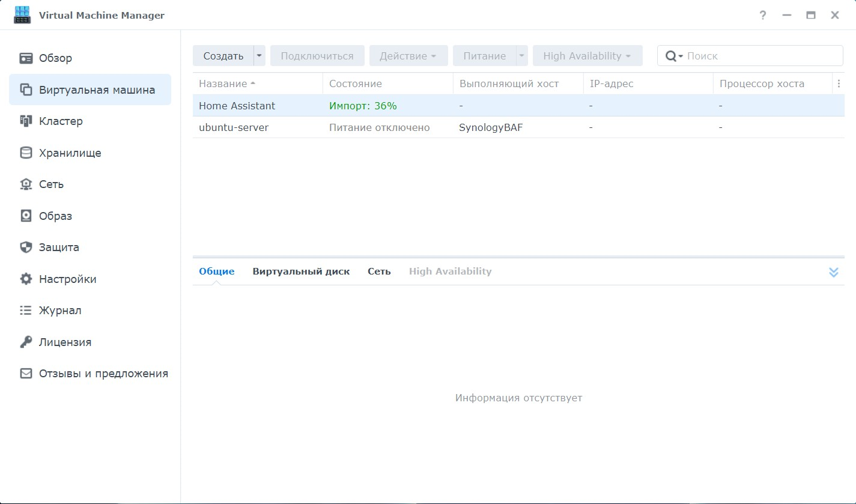This screenshot has height=504, width=856.
Task: Open the Настройки section
Action: tap(90, 279)
